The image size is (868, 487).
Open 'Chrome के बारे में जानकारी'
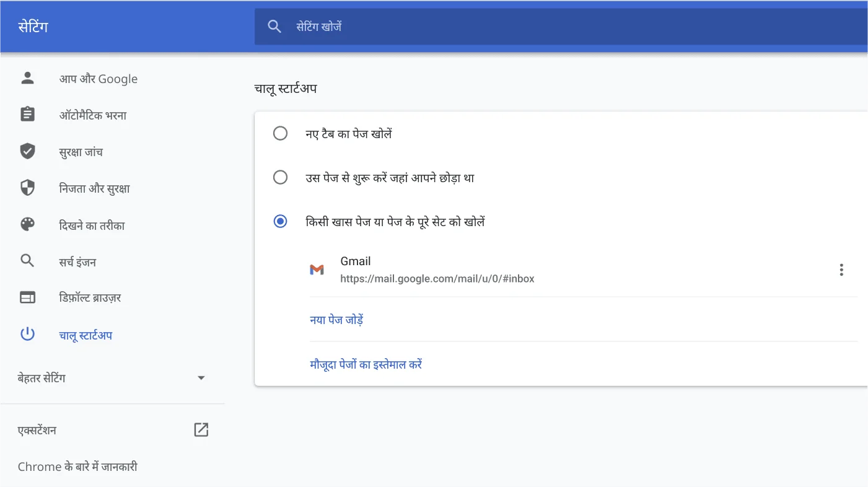[78, 466]
